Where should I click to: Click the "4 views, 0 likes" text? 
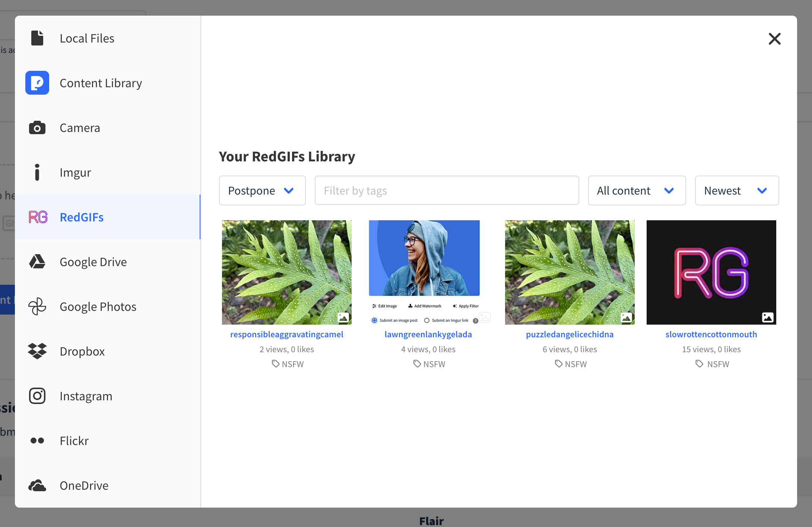pos(428,349)
